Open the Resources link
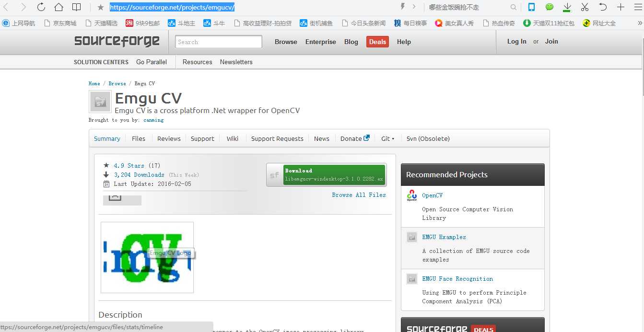 click(197, 62)
